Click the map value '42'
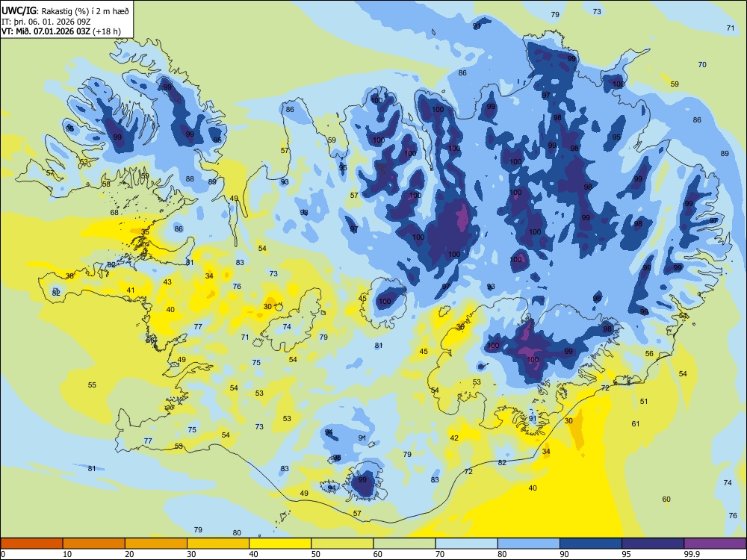This screenshot has width=747, height=560. point(454,438)
